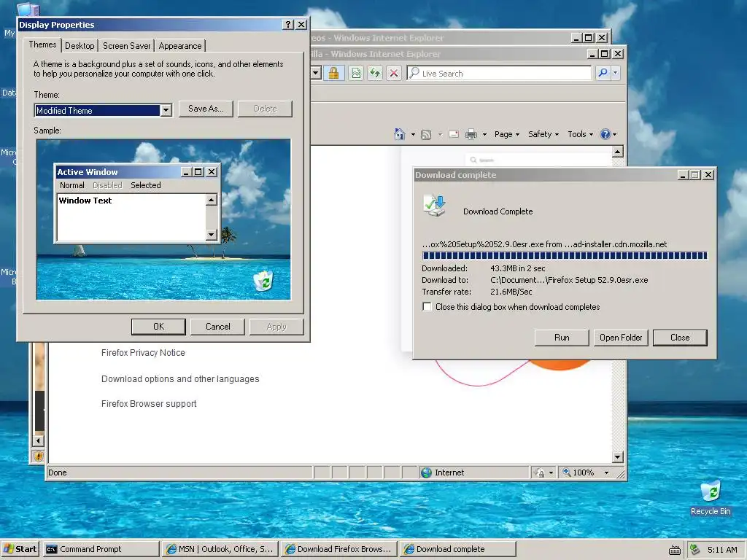Click the Print printer icon
Image resolution: width=747 pixels, height=560 pixels.
pyautogui.click(x=471, y=134)
